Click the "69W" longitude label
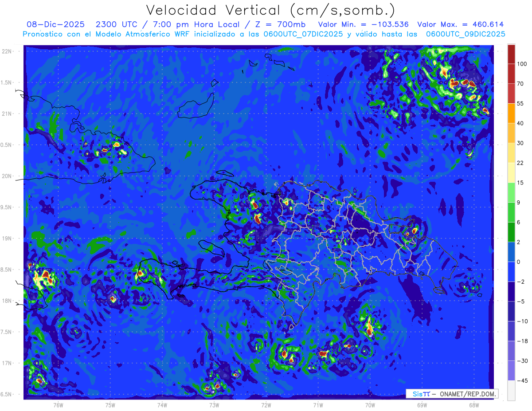 pyautogui.click(x=422, y=405)
